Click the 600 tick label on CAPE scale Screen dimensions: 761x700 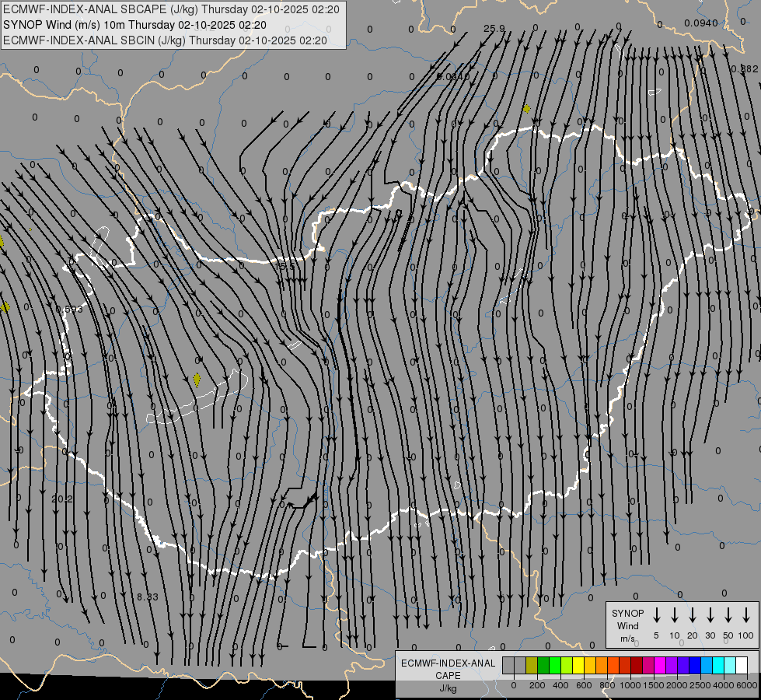click(584, 685)
